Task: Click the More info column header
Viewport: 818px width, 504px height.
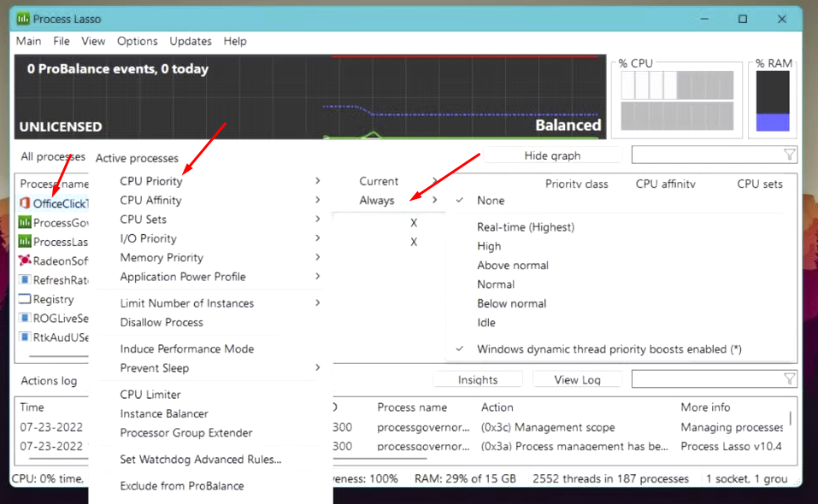Action: pyautogui.click(x=705, y=407)
